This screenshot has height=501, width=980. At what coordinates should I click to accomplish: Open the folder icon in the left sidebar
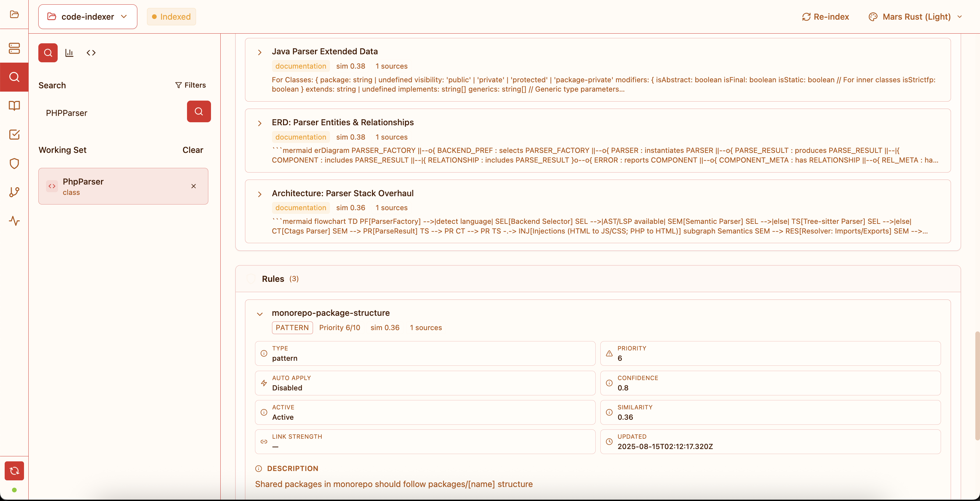[x=14, y=14]
